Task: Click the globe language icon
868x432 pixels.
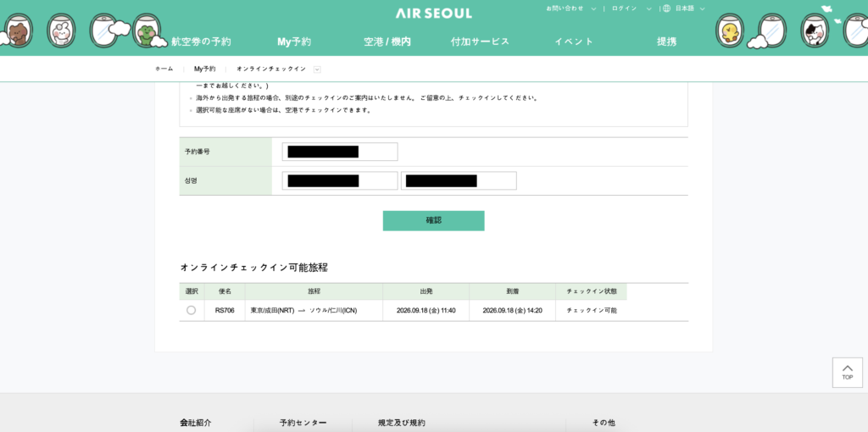Action: point(666,8)
